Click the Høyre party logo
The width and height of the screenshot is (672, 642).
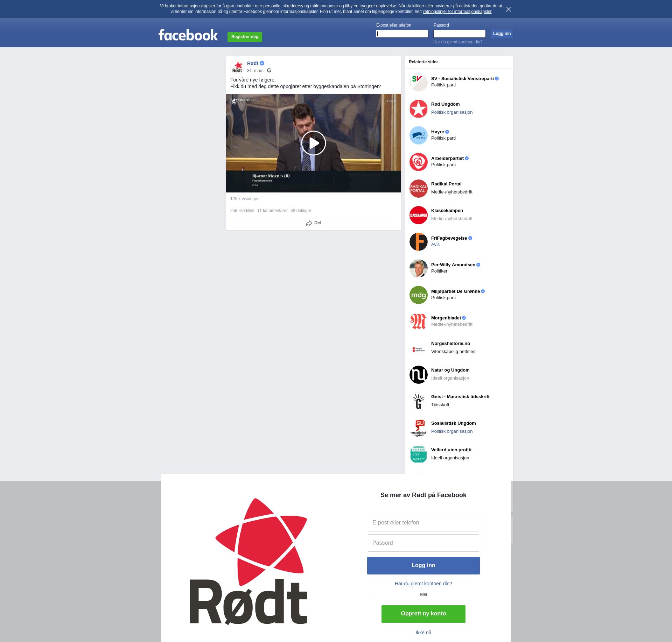(x=418, y=135)
